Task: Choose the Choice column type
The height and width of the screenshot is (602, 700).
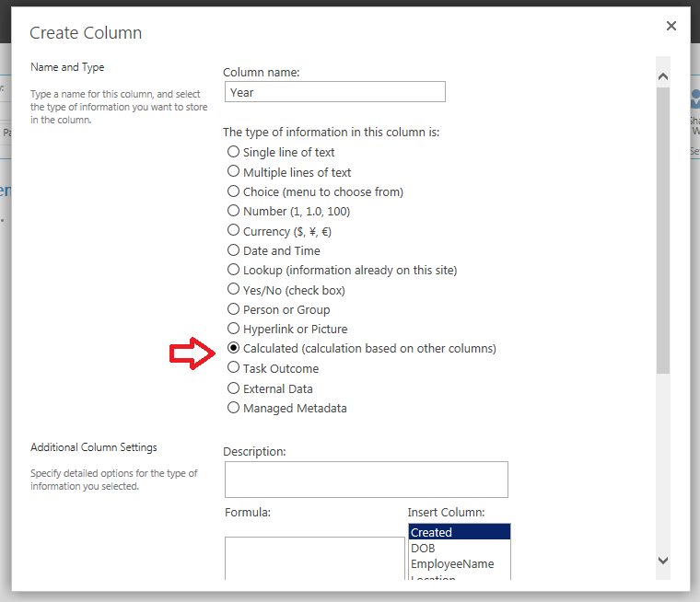Action: point(234,191)
